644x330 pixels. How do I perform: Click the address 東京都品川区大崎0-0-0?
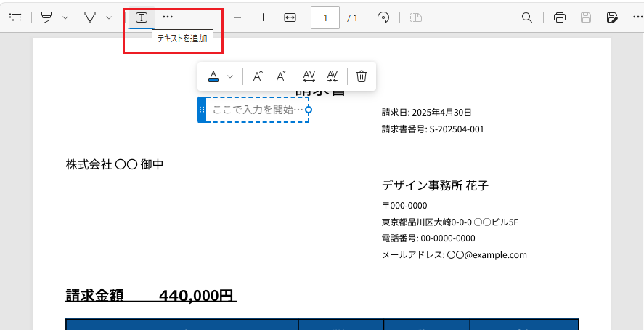tap(427, 222)
